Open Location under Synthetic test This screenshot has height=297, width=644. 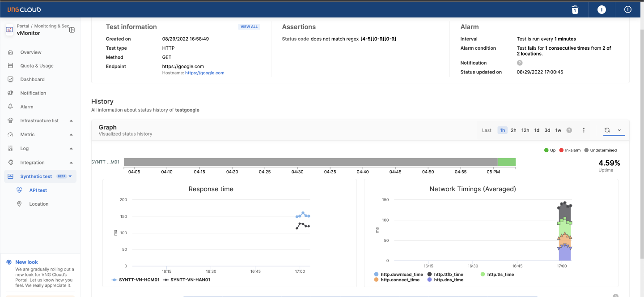38,204
